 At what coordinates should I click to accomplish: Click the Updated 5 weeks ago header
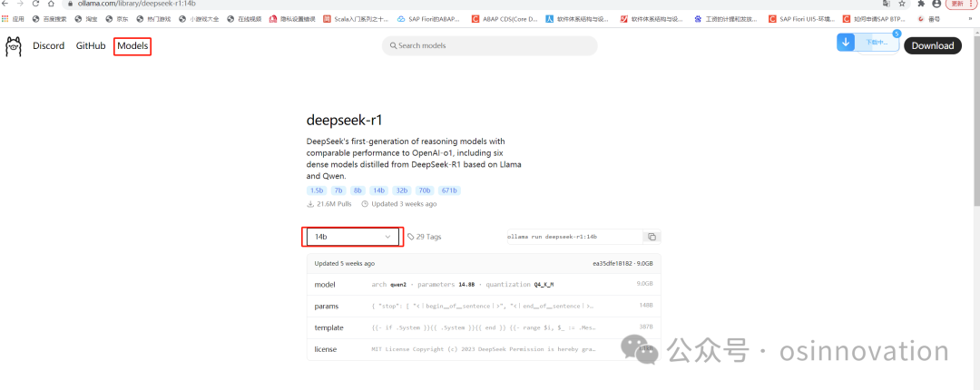click(345, 264)
